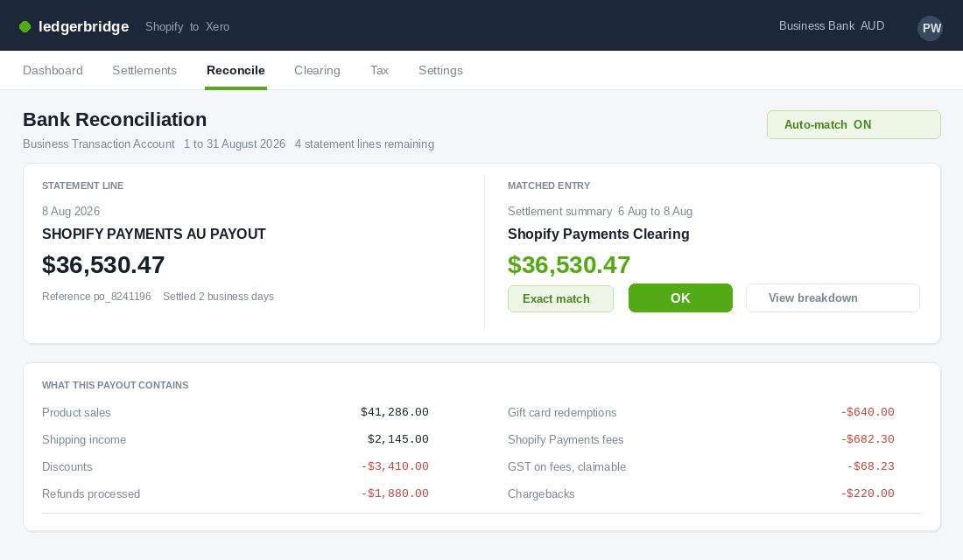This screenshot has width=963, height=560.
Task: Click the green OK button
Action: click(680, 297)
